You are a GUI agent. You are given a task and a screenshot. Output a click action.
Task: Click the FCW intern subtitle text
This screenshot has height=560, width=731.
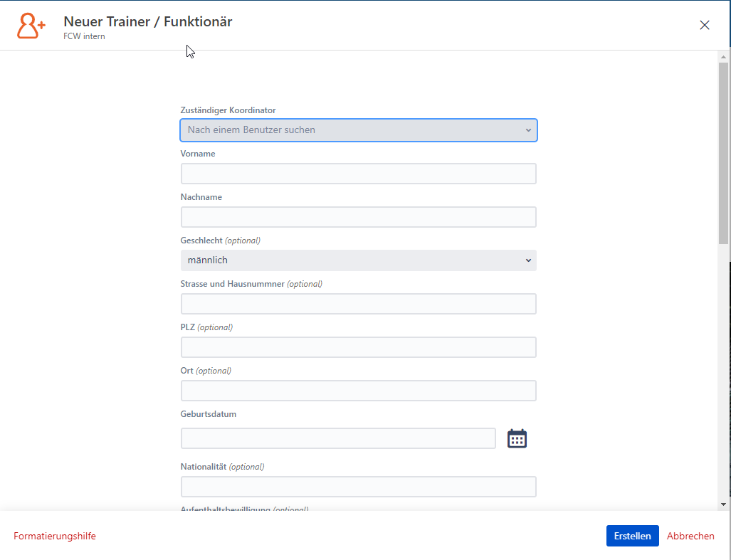(x=84, y=36)
